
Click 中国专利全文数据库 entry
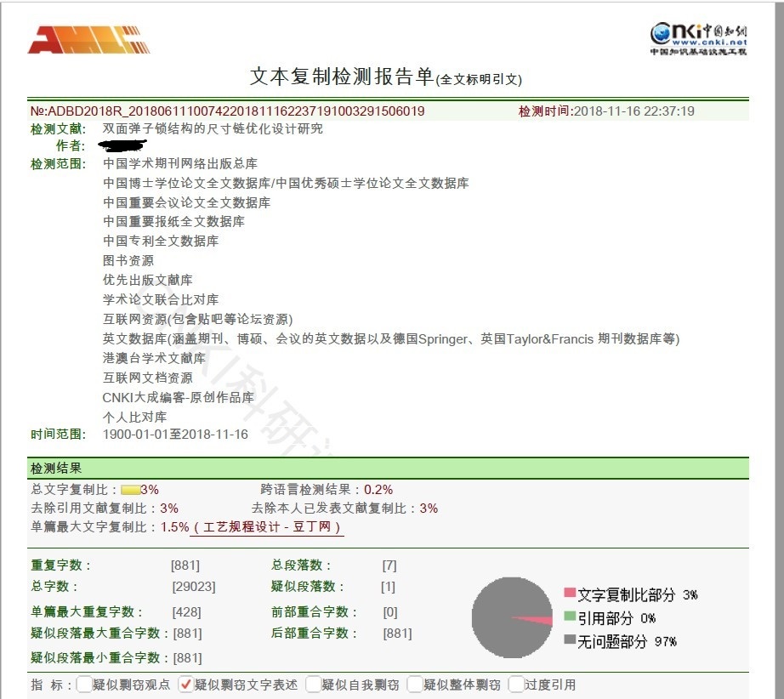pyautogui.click(x=161, y=241)
